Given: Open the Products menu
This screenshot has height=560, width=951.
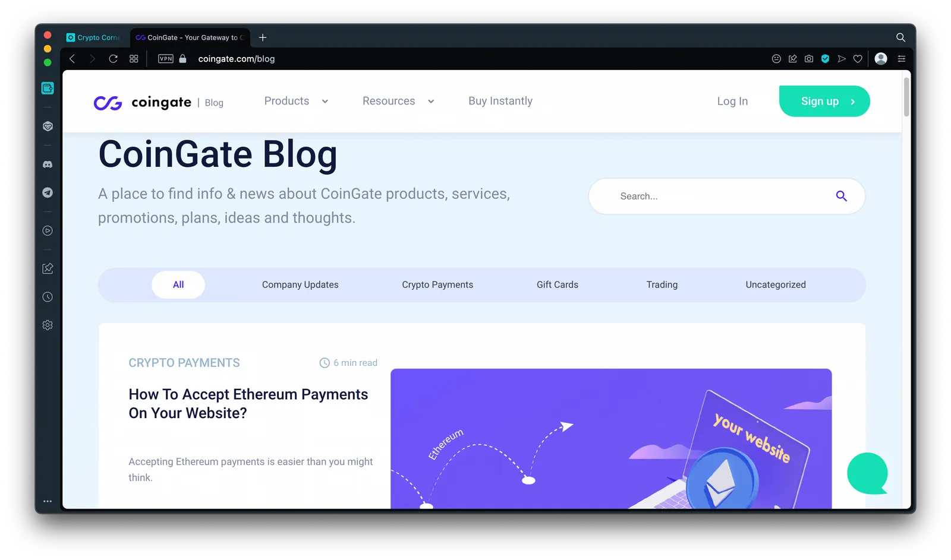Looking at the screenshot, I should tap(286, 101).
